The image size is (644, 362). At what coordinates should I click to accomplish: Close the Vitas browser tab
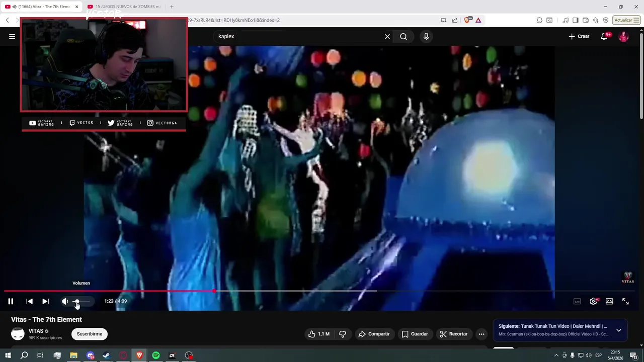tap(77, 7)
